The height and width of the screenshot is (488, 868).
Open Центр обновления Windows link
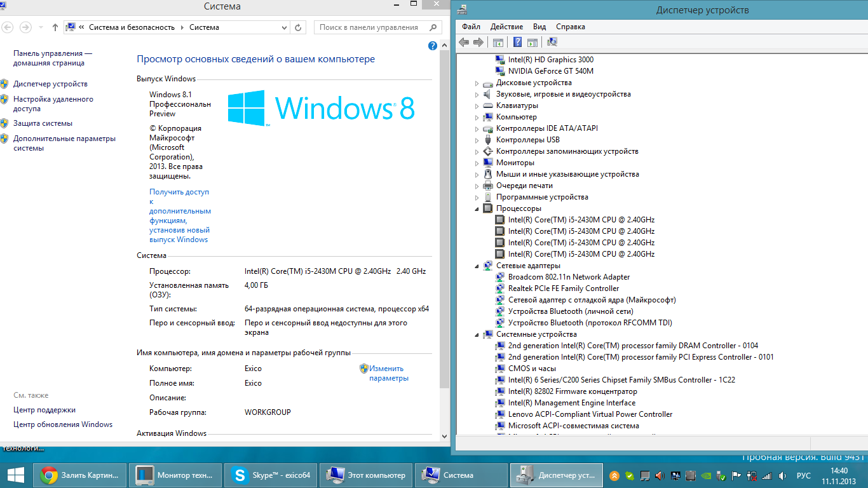tap(63, 424)
